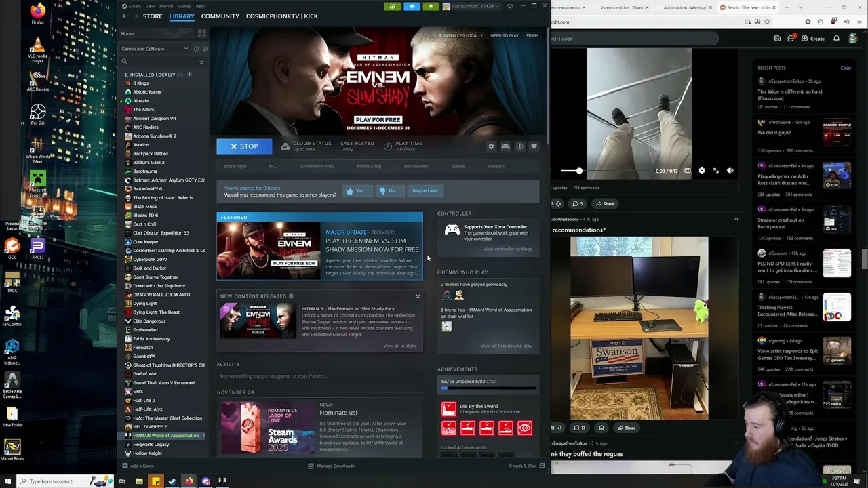Image resolution: width=868 pixels, height=488 pixels.
Task: Clear Reddit recent posts
Action: 846,68
